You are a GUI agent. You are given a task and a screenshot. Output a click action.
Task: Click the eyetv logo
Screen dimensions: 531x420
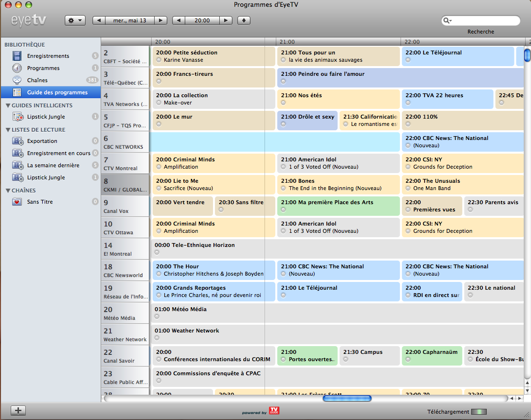pyautogui.click(x=28, y=20)
